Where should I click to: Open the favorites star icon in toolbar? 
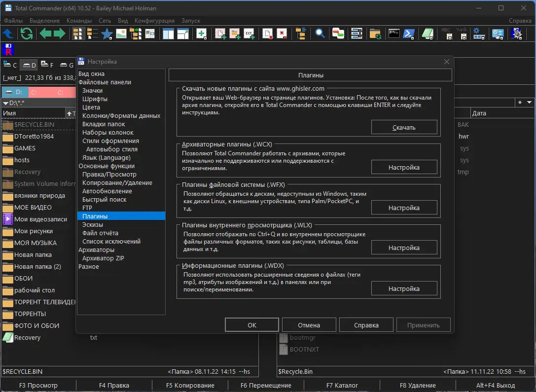[x=107, y=34]
